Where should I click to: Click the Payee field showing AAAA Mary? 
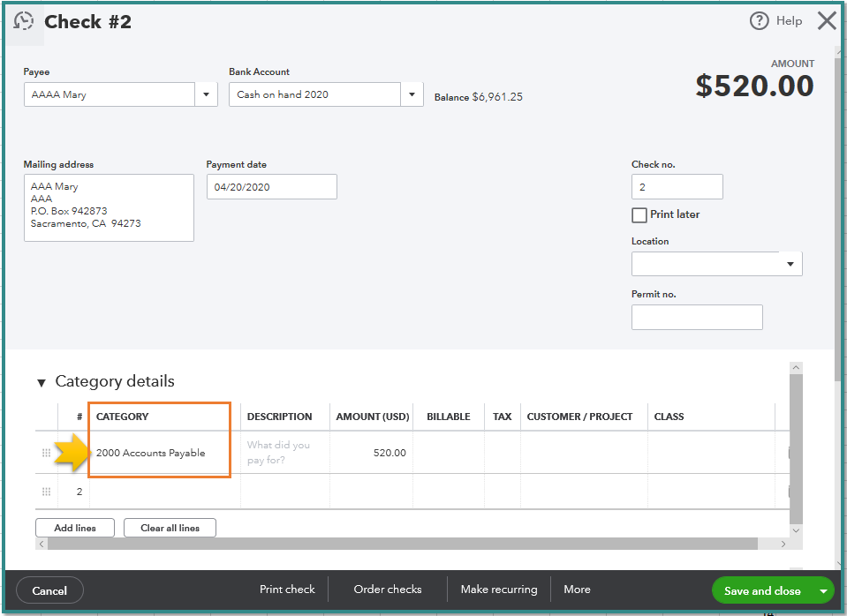[110, 94]
